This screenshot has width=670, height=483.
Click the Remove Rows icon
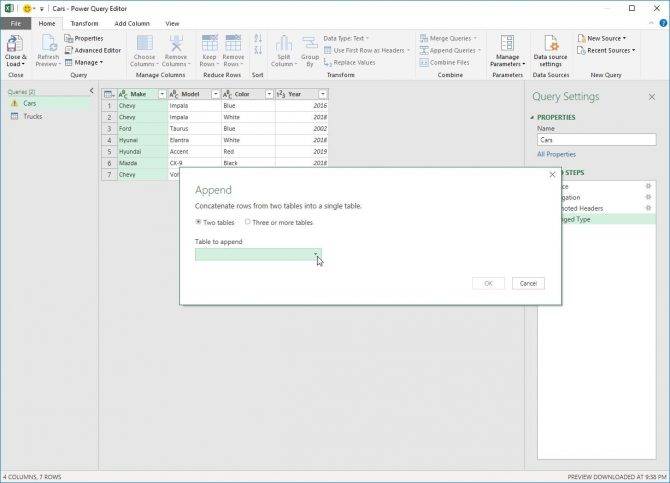click(233, 44)
